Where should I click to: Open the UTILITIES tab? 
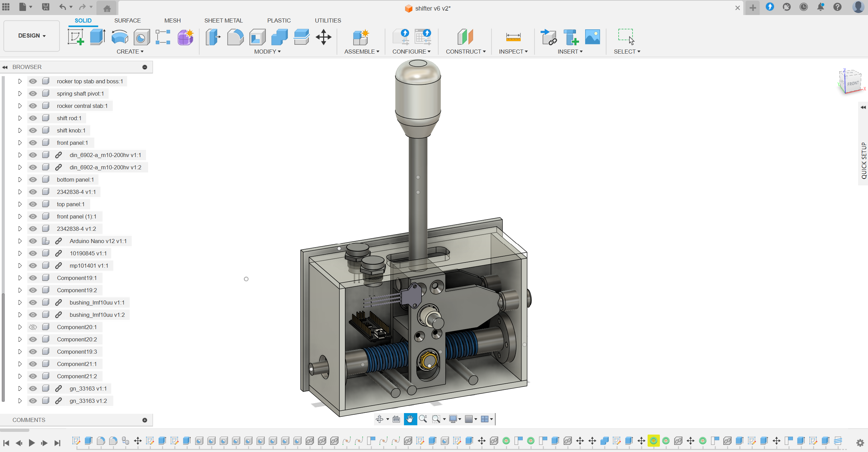[x=328, y=20]
